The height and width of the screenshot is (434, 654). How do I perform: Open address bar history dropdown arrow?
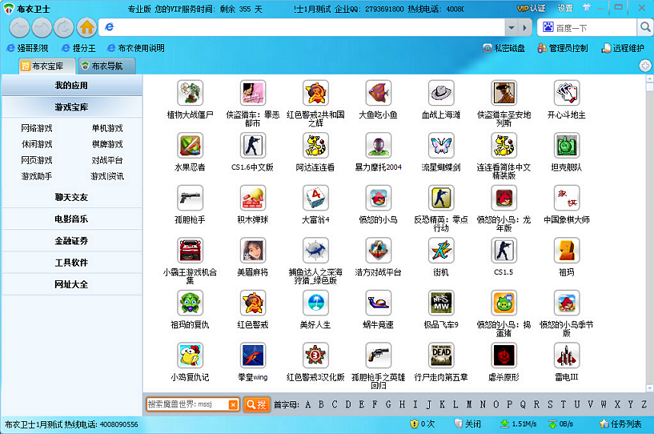pos(511,28)
